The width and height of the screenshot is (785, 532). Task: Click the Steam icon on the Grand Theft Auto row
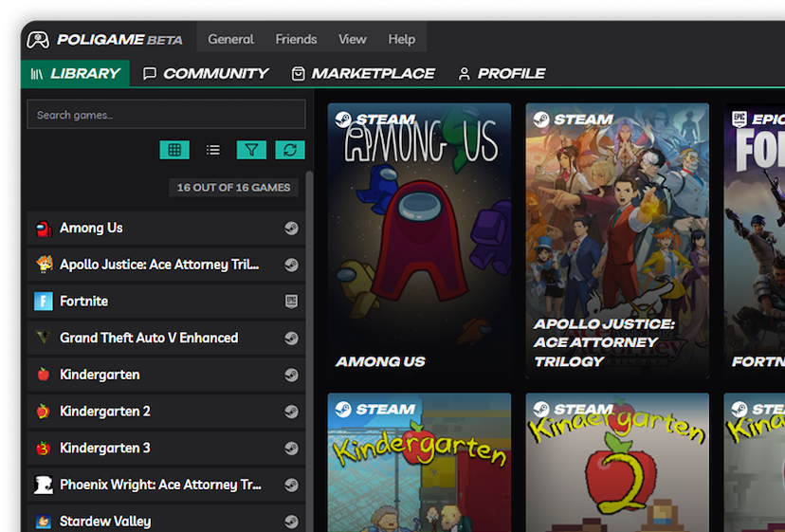[x=291, y=339]
